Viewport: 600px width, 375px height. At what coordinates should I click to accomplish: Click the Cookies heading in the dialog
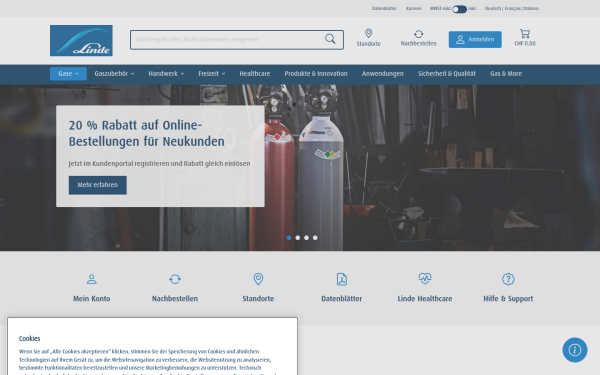point(29,339)
